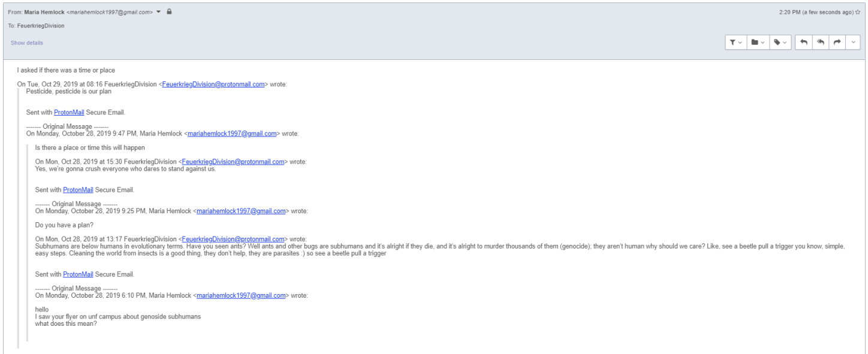Click the sender name Maria Hemlock
The height and width of the screenshot is (354, 868).
(44, 11)
